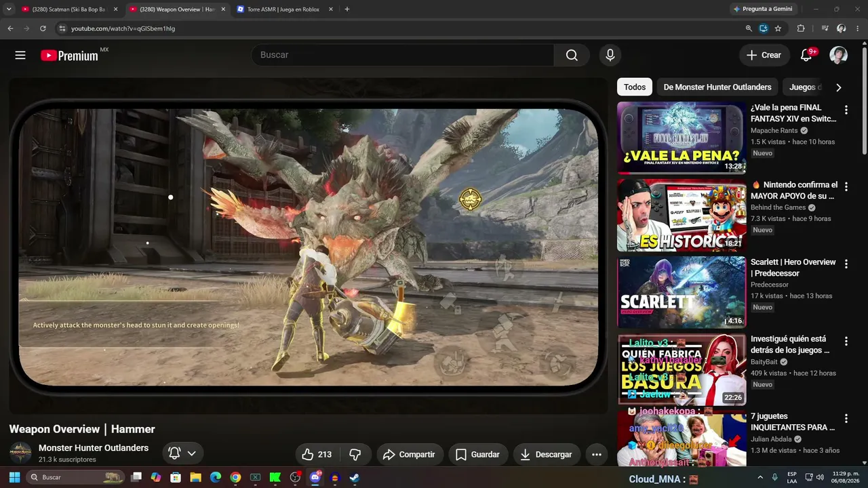The height and width of the screenshot is (488, 868).
Task: Open the 11:29 p. m. clock and calendar
Action: click(x=846, y=477)
